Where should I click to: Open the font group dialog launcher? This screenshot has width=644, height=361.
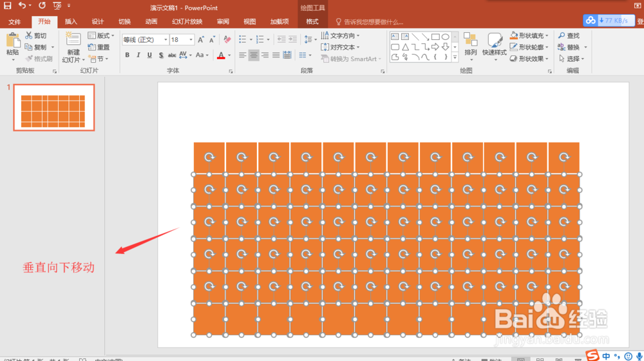pyautogui.click(x=231, y=71)
